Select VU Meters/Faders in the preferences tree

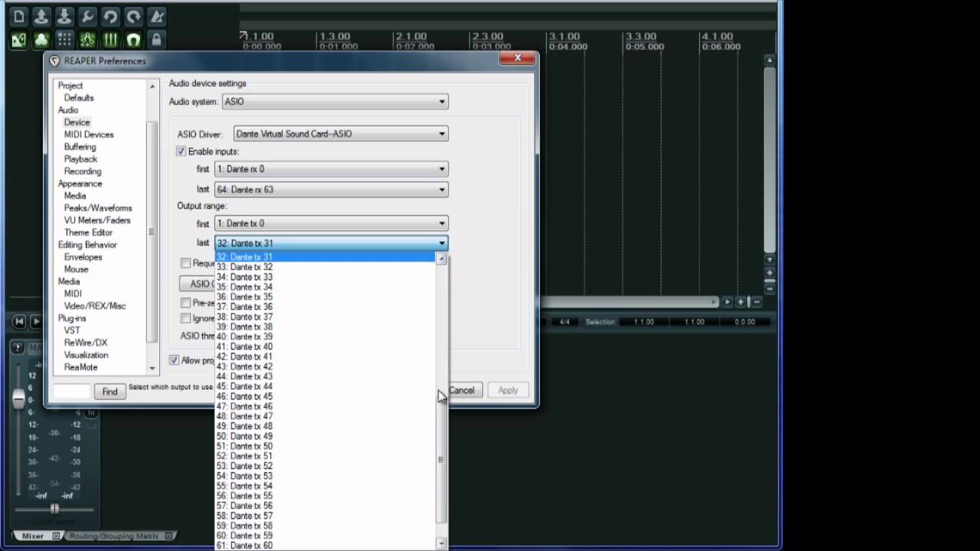point(97,220)
